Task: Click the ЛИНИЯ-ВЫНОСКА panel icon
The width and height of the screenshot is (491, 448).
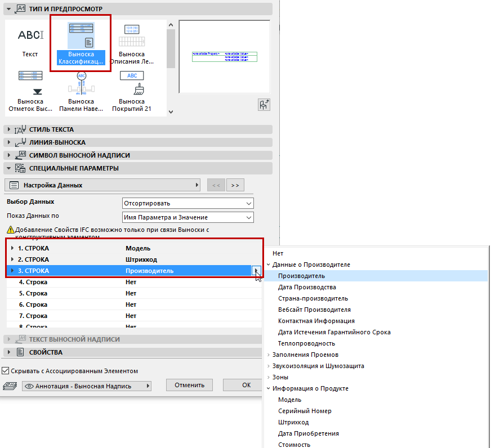Action: click(20, 142)
